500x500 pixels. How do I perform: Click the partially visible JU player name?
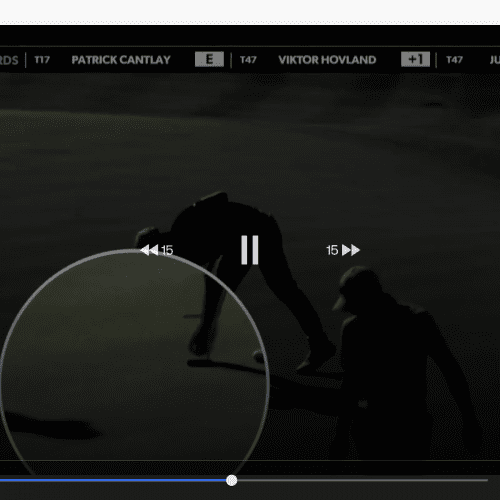coord(494,60)
